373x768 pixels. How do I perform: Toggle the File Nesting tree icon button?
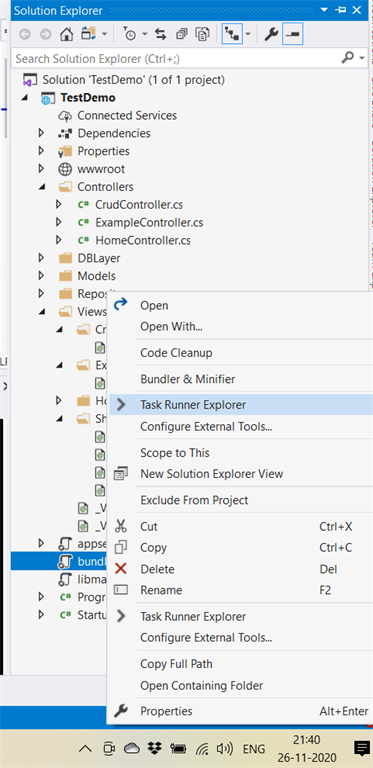(x=233, y=34)
